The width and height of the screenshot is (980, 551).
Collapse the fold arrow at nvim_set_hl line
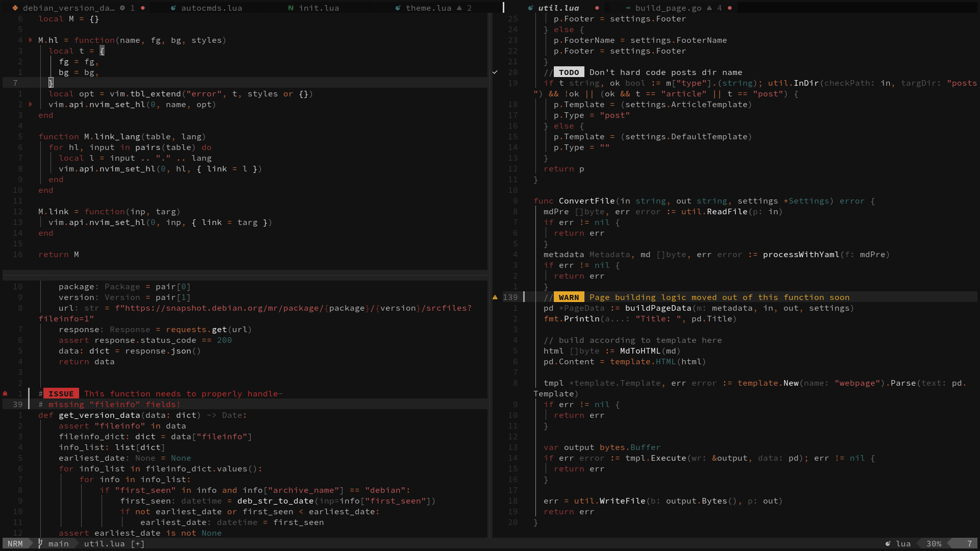click(x=31, y=104)
